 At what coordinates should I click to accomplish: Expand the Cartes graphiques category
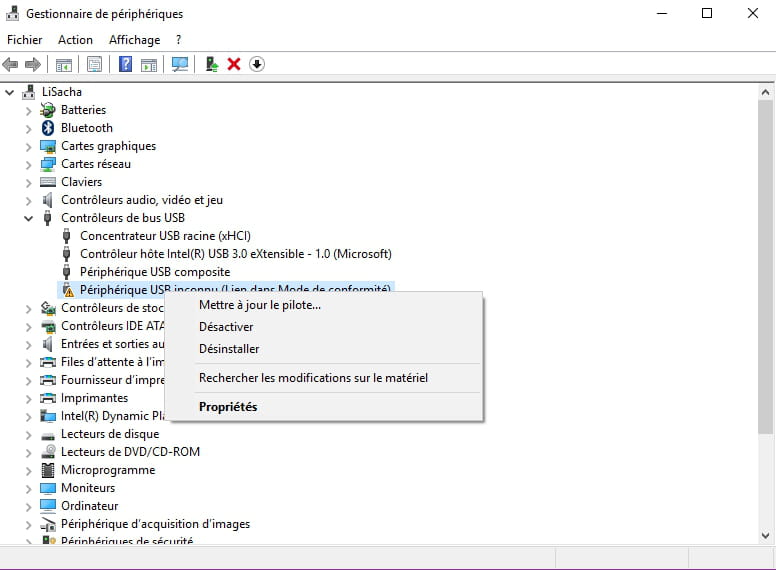point(29,146)
